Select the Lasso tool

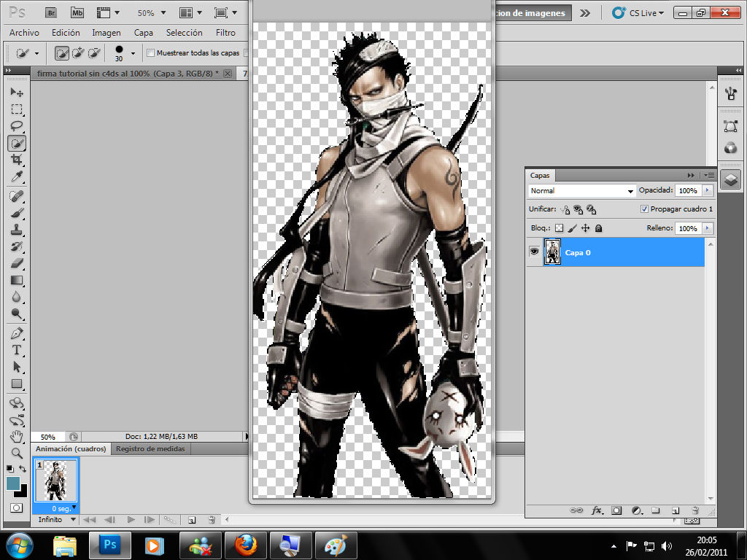click(17, 126)
